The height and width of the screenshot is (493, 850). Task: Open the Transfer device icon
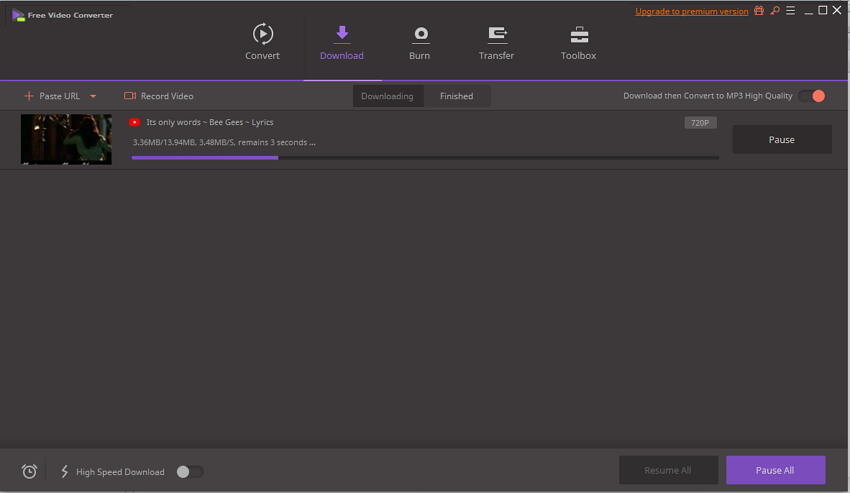pos(497,34)
